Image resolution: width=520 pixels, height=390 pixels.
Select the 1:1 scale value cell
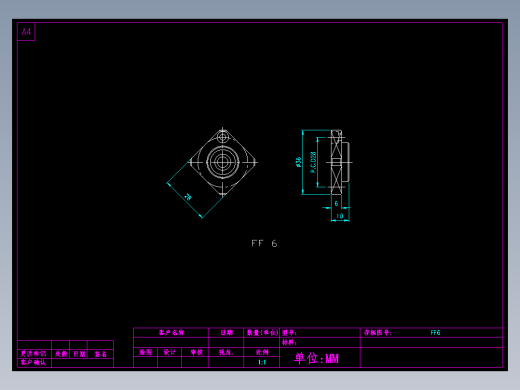[x=262, y=362]
